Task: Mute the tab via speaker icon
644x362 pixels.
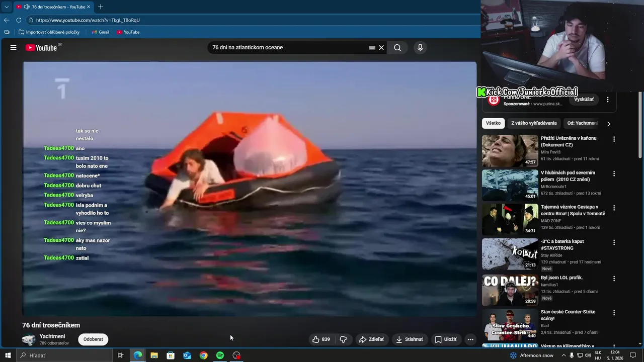Action: 26,7
